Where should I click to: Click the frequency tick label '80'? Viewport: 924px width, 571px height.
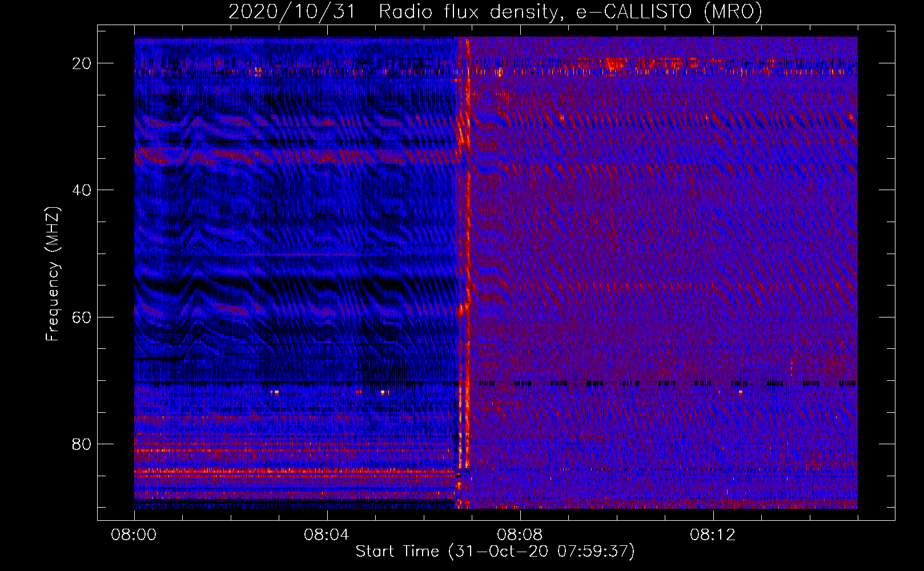(82, 444)
